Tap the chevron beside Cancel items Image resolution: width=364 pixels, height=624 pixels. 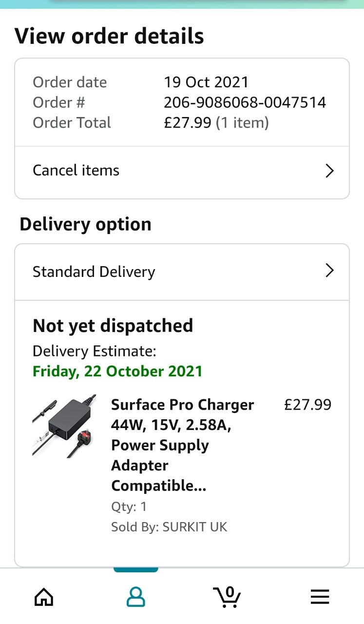click(x=330, y=171)
